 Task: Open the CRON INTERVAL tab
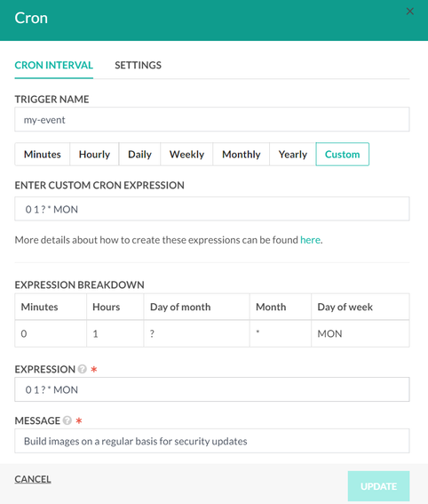tap(53, 65)
